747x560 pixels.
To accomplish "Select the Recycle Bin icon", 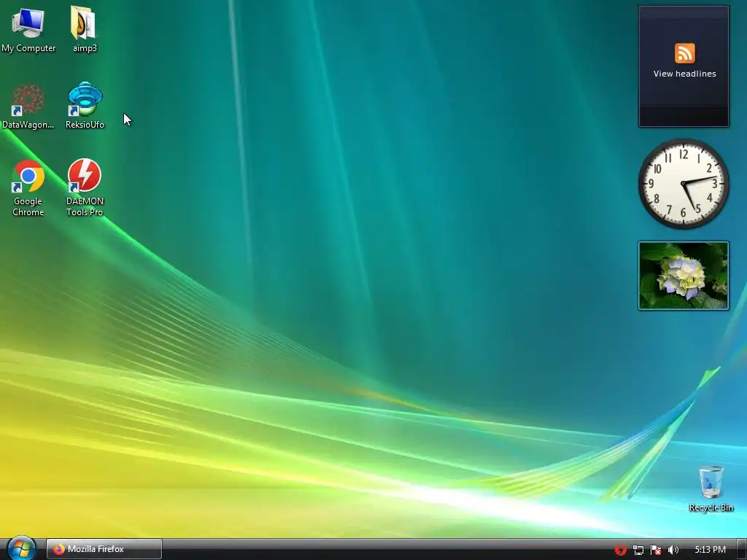I will 711,489.
